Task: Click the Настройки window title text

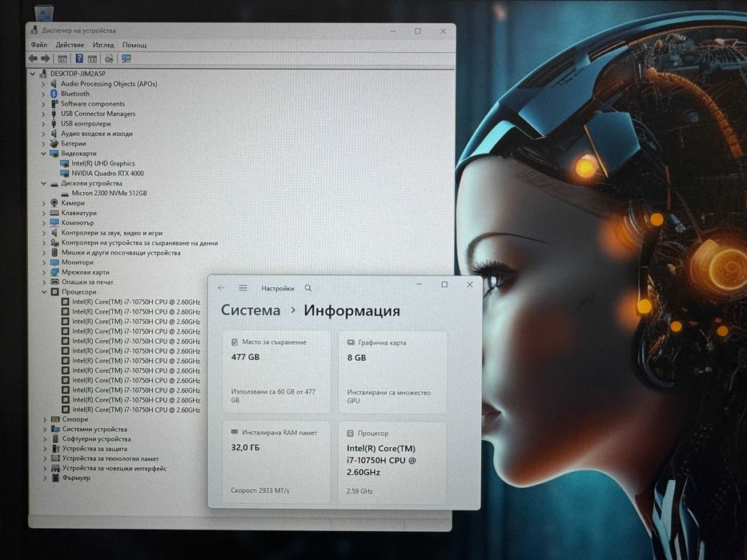Action: click(x=278, y=288)
